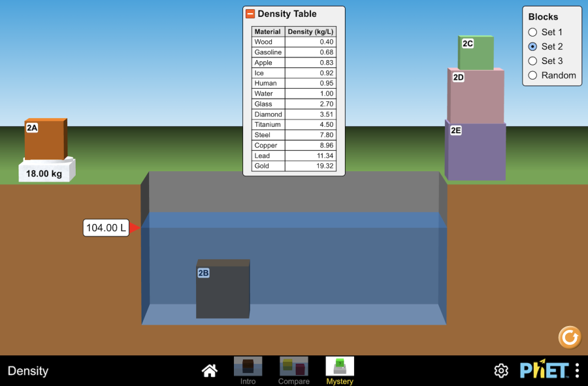Click the Set 2 radio button
This screenshot has height=386, width=588.
pos(533,46)
